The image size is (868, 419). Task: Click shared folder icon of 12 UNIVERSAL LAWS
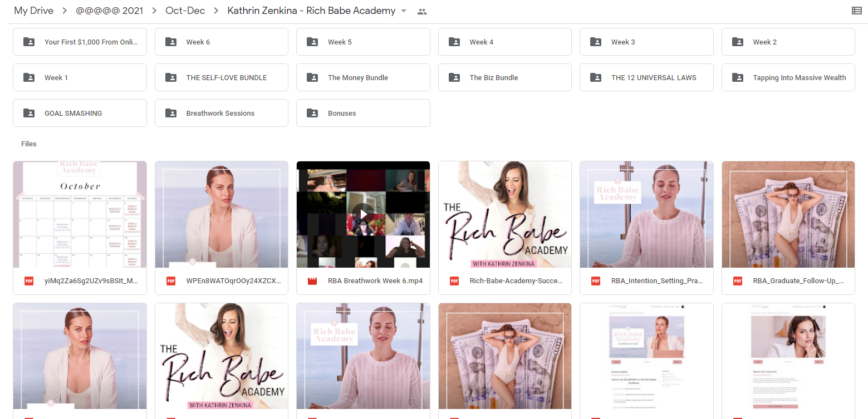(596, 77)
